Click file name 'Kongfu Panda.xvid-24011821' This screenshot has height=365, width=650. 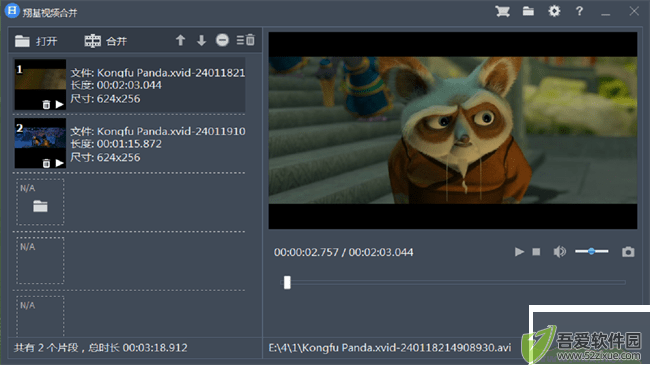click(171, 73)
